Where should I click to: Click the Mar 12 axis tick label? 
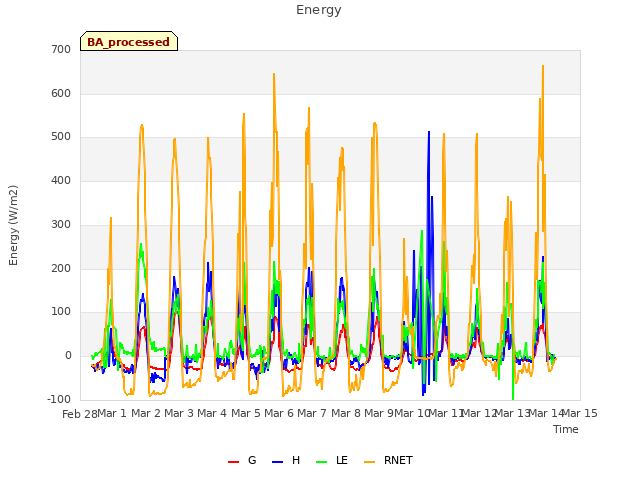pos(479,413)
